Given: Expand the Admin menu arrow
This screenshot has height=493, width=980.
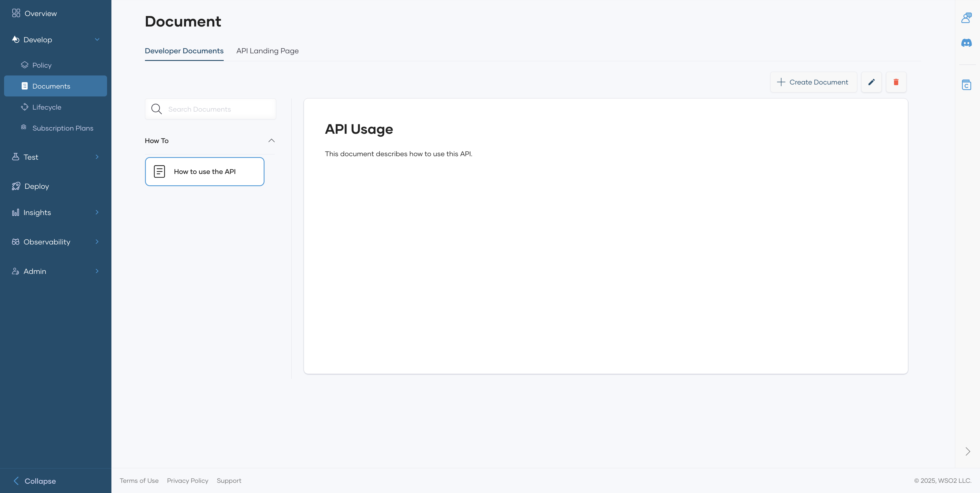Looking at the screenshot, I should (97, 271).
